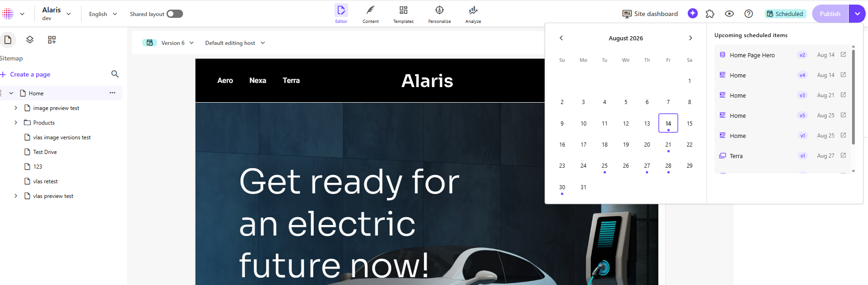This screenshot has width=868, height=285.
Task: Open the Content tab
Action: [371, 14]
